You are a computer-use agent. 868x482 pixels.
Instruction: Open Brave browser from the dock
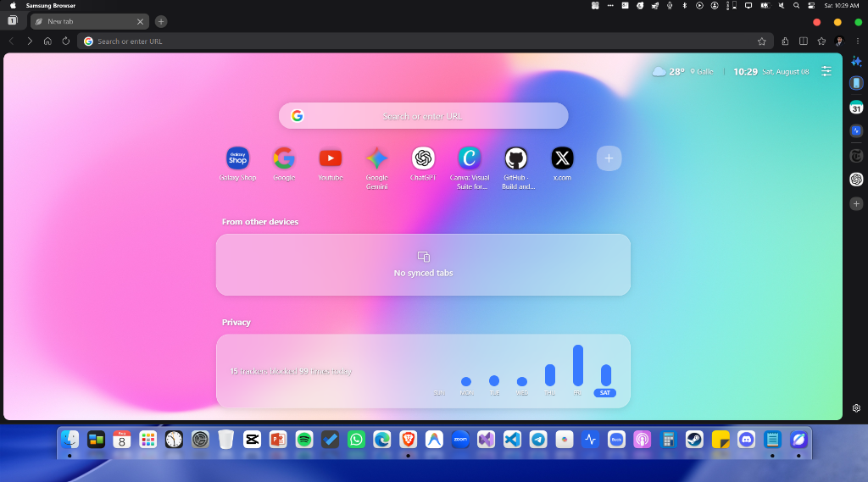click(408, 440)
